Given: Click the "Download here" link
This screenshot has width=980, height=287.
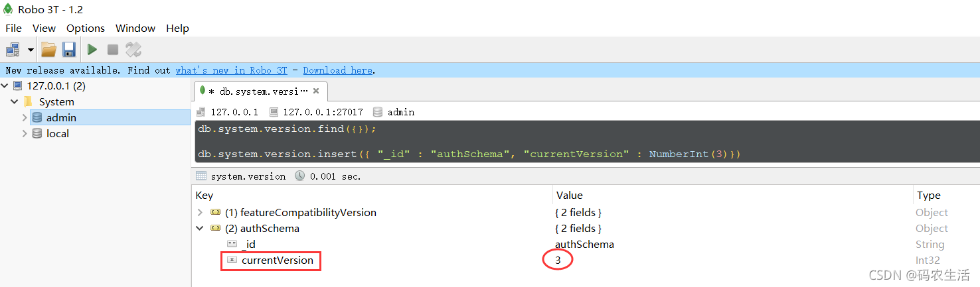Looking at the screenshot, I should [338, 70].
